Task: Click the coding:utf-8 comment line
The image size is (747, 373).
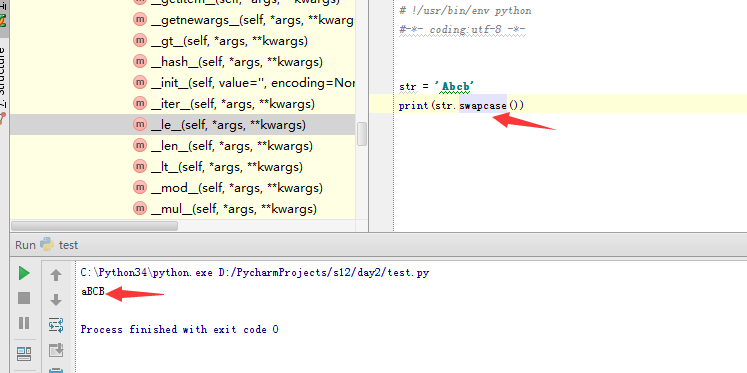Action: click(x=462, y=30)
